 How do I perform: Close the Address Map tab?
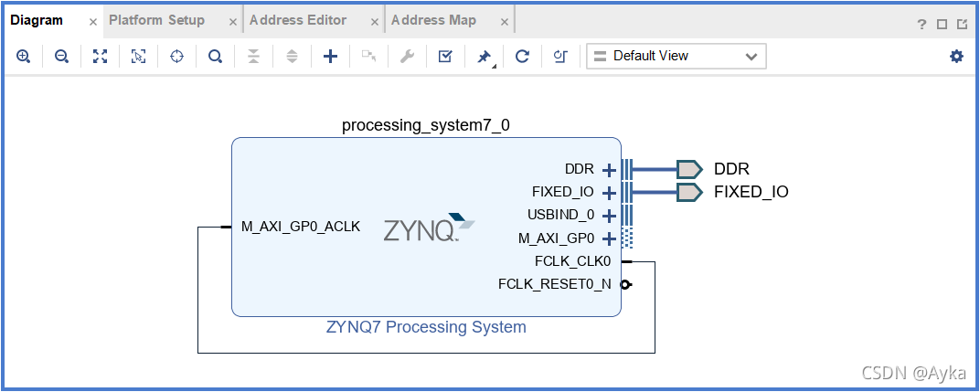(x=505, y=22)
